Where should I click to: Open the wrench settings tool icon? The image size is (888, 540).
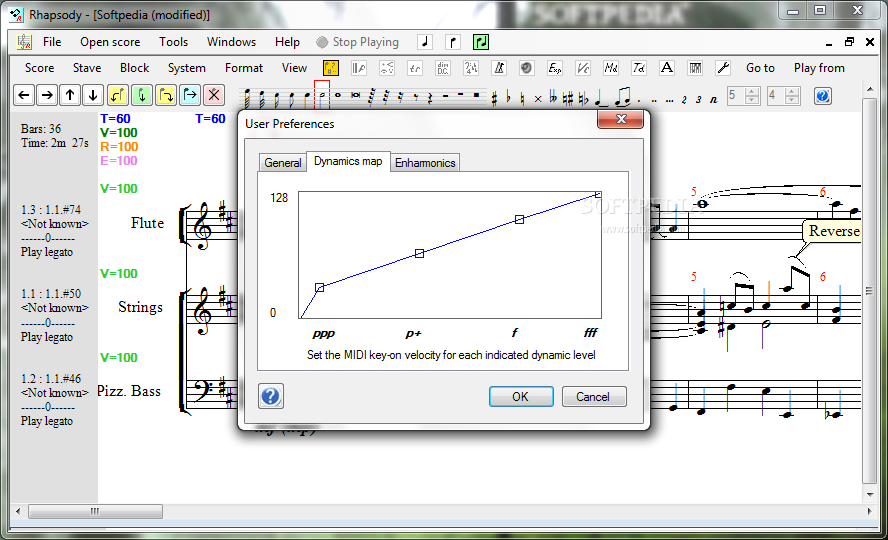coord(723,68)
